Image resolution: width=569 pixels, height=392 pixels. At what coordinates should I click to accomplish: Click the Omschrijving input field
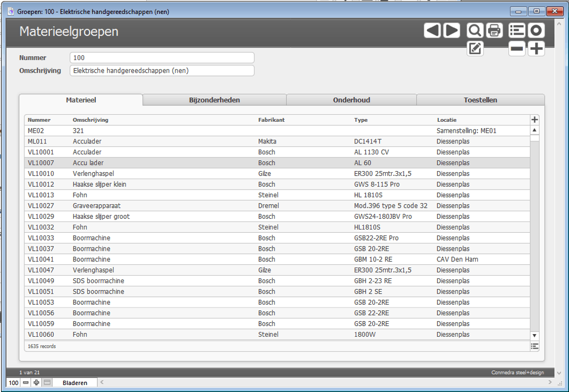[161, 71]
